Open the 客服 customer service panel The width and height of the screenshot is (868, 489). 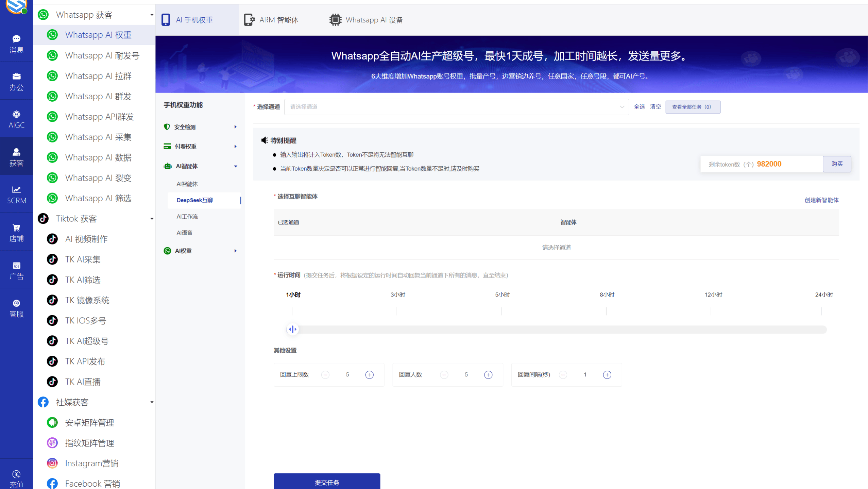point(16,308)
